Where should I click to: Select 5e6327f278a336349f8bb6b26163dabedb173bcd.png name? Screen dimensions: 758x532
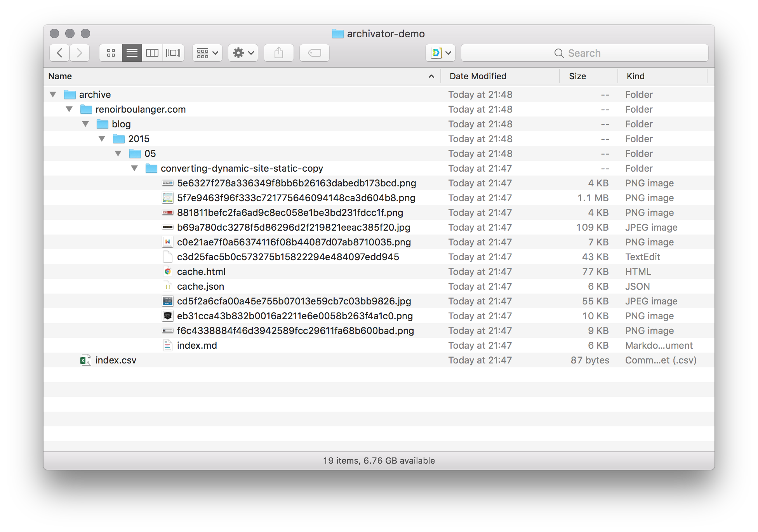coord(296,183)
